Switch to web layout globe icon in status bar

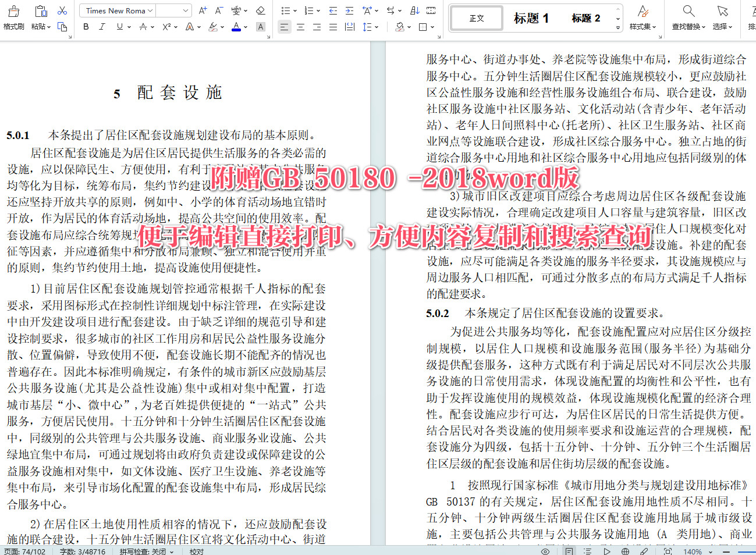[x=625, y=551]
